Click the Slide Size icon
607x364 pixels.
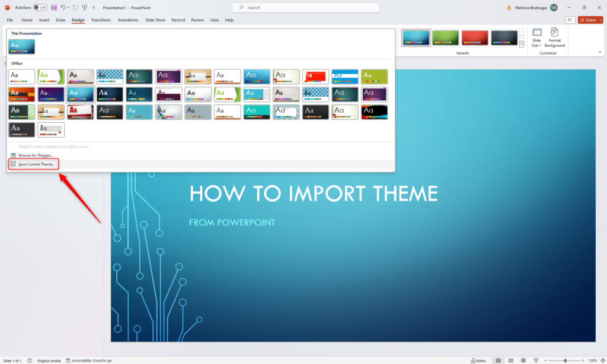tap(536, 36)
